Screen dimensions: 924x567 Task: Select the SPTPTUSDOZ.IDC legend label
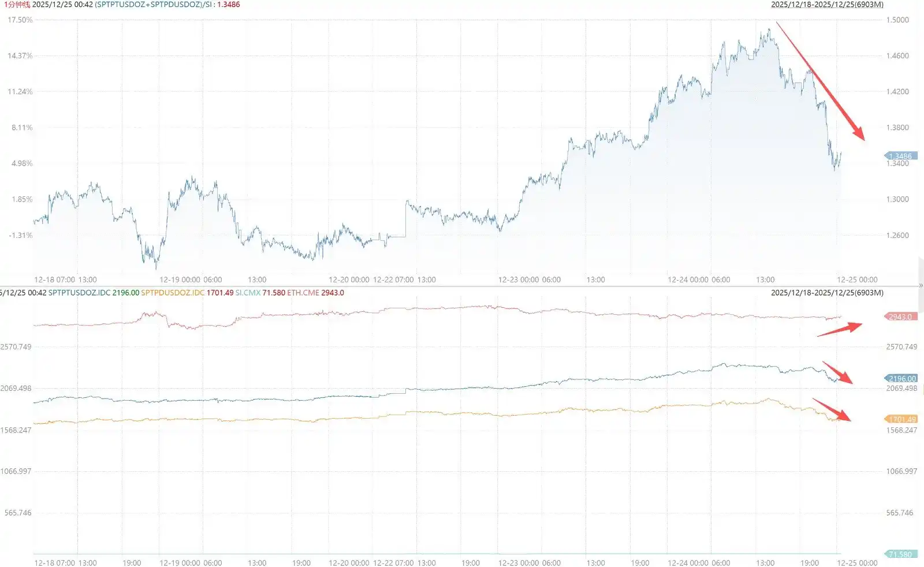tap(79, 293)
